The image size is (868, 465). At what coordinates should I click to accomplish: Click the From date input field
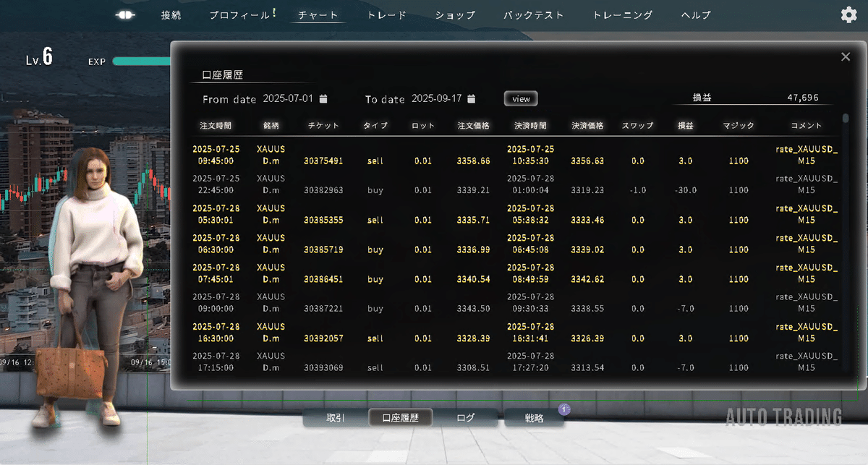point(286,98)
